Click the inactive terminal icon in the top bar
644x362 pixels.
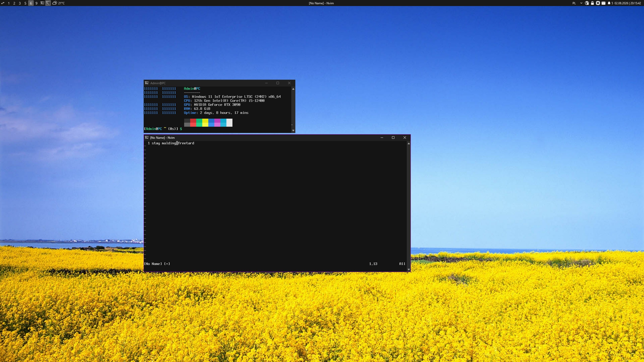point(42,3)
